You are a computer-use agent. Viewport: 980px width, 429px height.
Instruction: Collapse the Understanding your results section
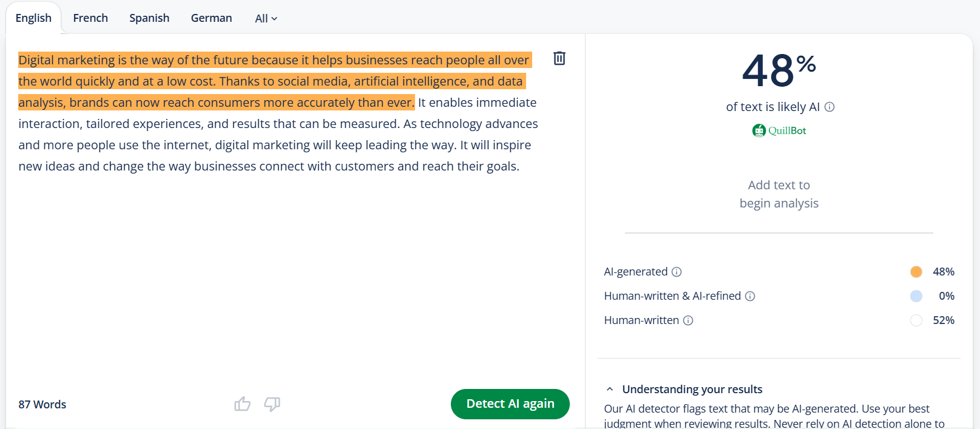[x=609, y=388]
